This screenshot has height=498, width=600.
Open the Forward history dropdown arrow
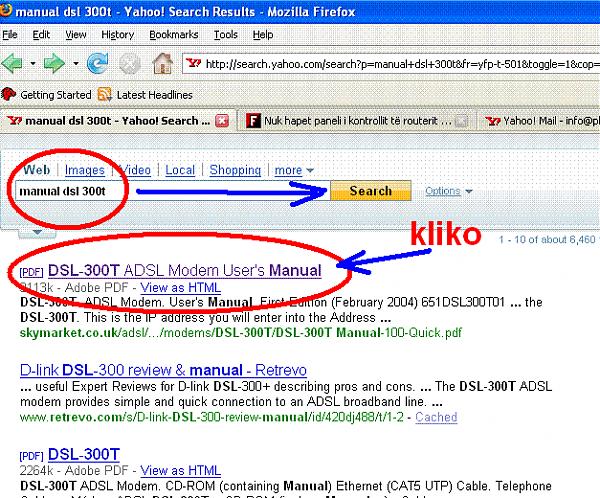click(76, 64)
